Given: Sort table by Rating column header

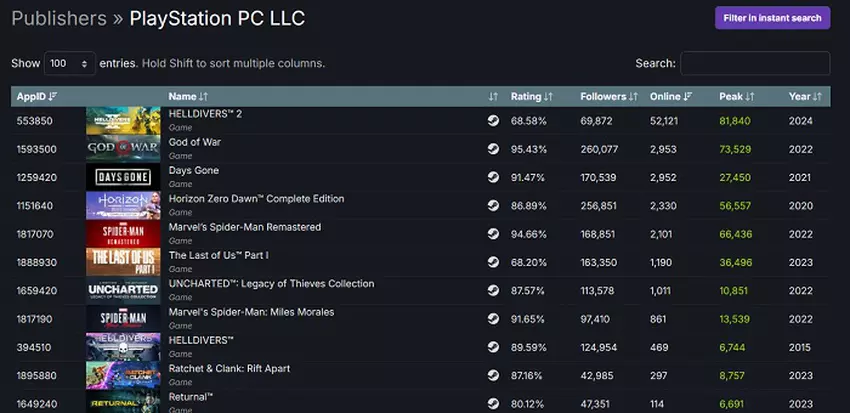Looking at the screenshot, I should tap(532, 97).
